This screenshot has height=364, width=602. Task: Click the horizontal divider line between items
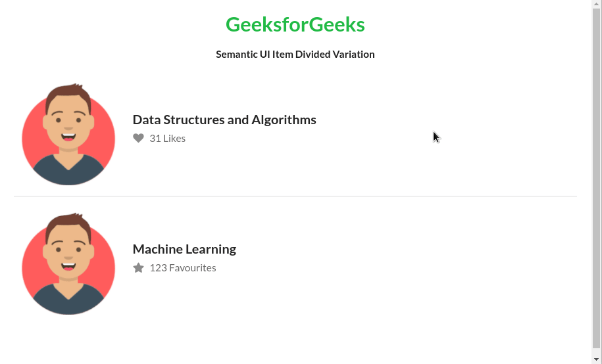point(295,196)
